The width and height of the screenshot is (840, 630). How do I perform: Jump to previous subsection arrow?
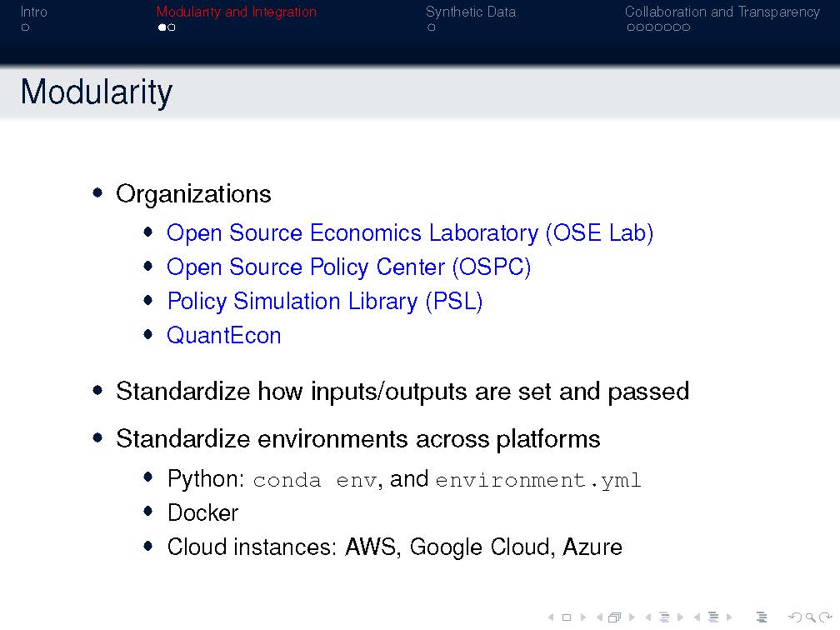click(648, 617)
